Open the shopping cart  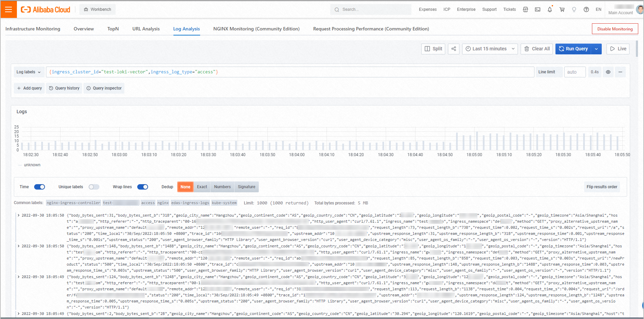point(562,9)
